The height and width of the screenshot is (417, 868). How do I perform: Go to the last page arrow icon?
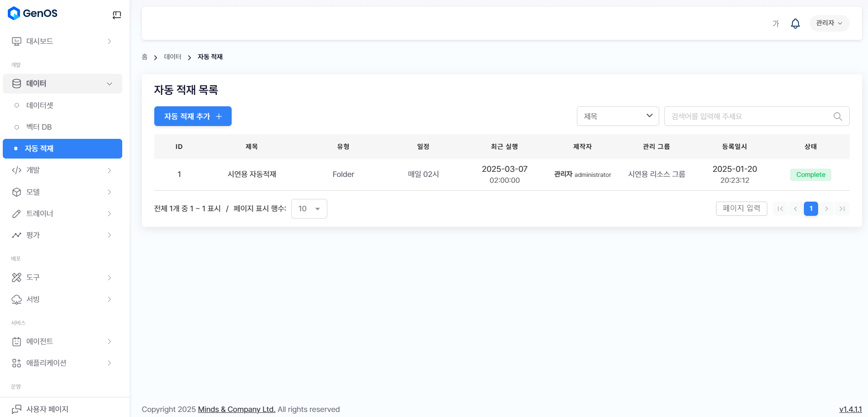[x=842, y=209]
